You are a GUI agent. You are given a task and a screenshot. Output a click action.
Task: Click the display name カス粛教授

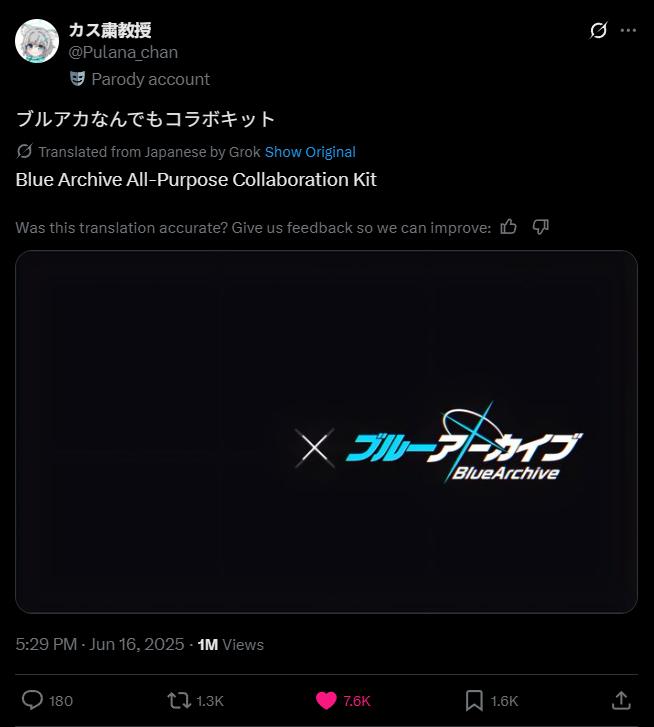[110, 30]
